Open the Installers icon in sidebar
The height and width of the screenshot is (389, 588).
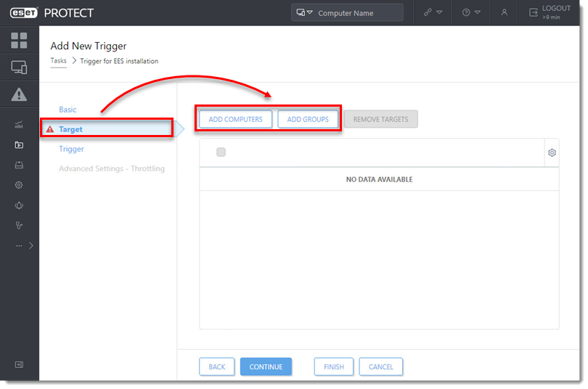click(x=19, y=165)
